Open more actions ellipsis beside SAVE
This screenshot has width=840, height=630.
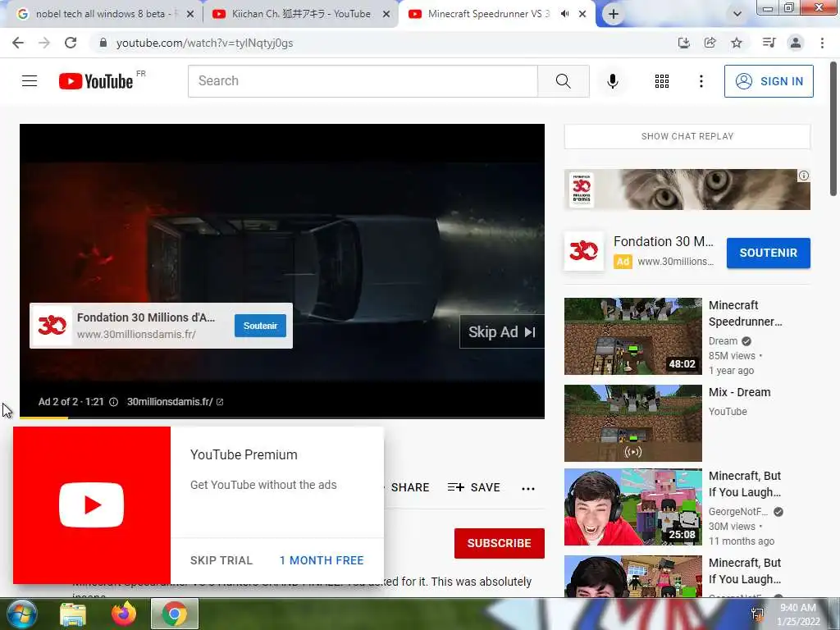pos(528,488)
